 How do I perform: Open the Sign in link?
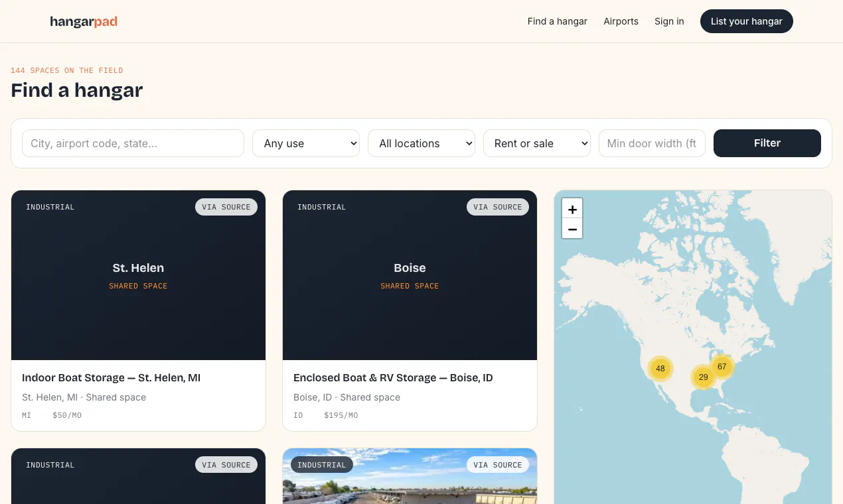click(x=669, y=21)
